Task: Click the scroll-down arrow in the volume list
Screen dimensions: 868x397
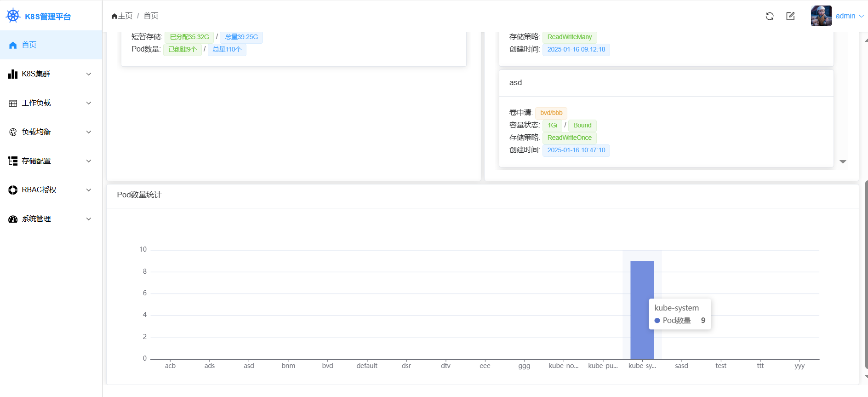Action: (843, 162)
